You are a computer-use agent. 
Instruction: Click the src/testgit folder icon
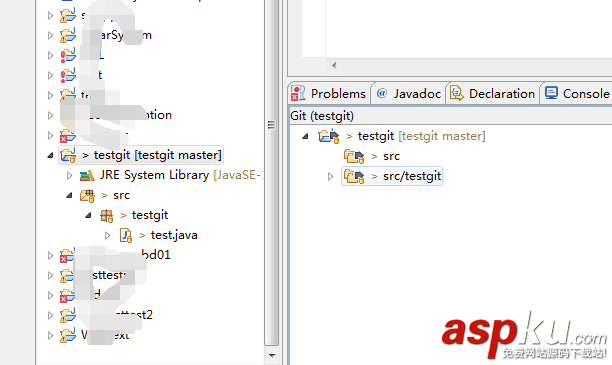tap(354, 176)
